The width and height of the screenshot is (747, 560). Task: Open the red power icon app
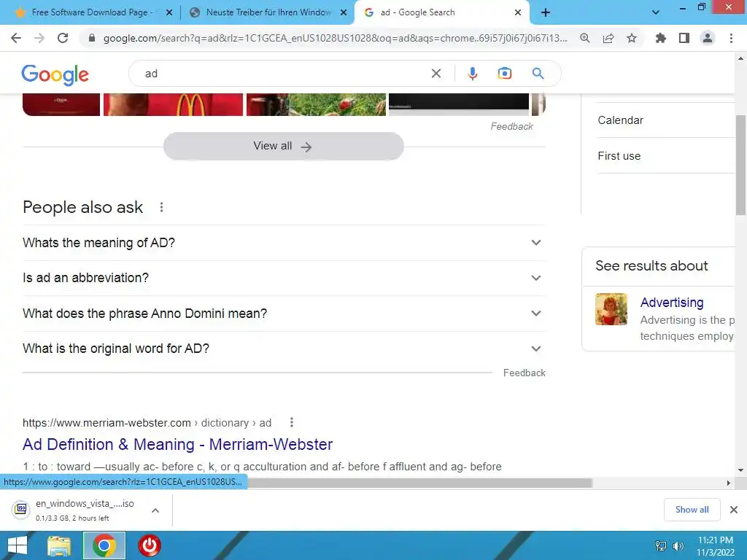click(x=149, y=545)
